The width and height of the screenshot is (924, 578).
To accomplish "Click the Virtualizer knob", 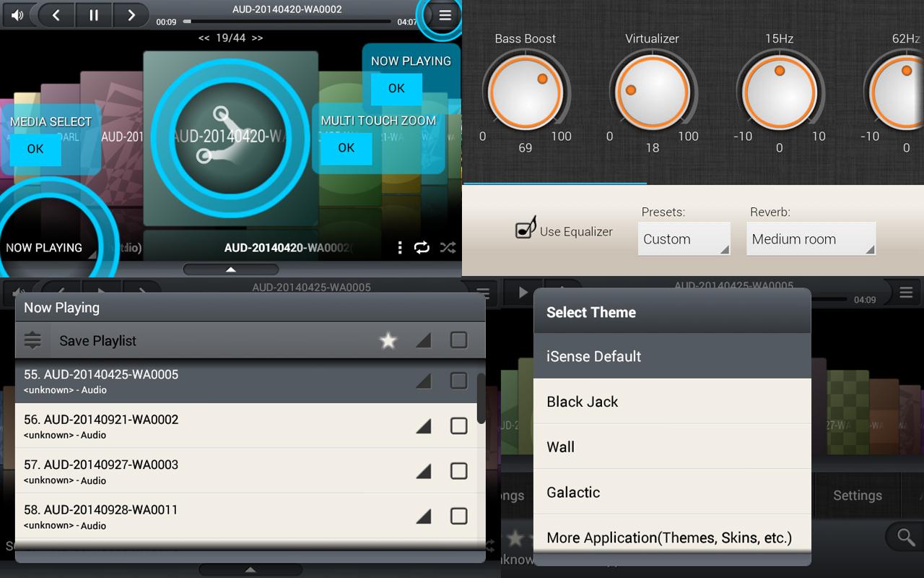I will pos(653,92).
